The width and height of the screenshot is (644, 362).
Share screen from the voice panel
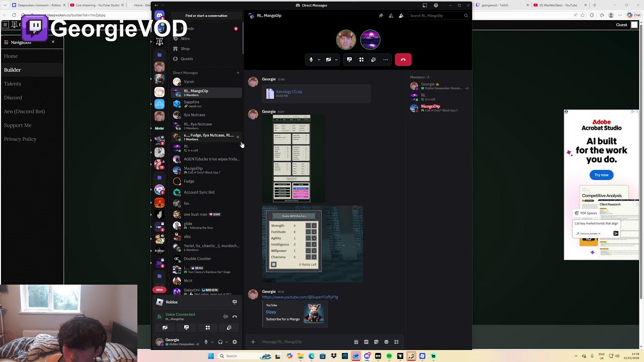(186, 327)
